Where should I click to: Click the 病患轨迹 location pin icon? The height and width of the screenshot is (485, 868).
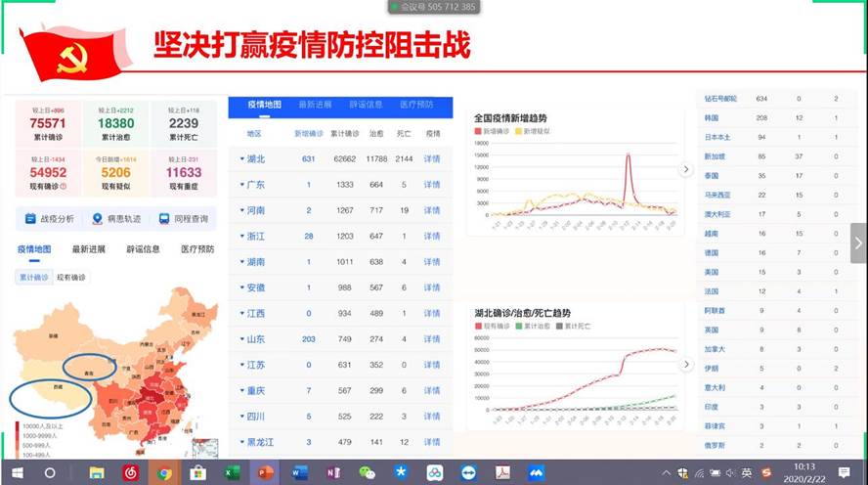coord(97,219)
